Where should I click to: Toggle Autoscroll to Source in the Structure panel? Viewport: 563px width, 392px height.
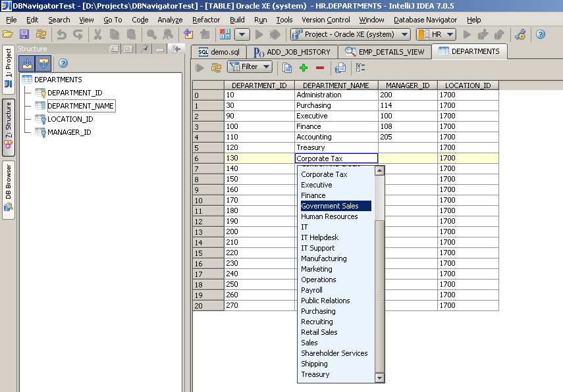click(27, 63)
